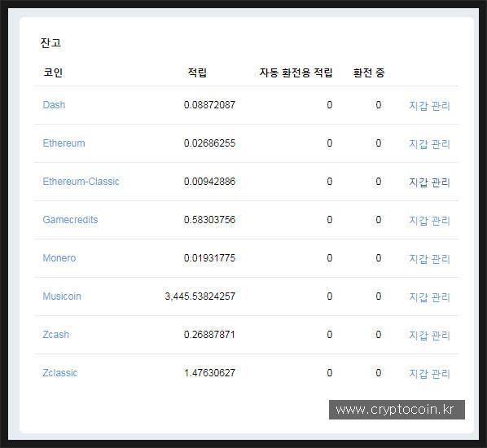Viewport: 487px width, 448px height.
Task: Open the Ethereum-Classic coin link
Action: [81, 182]
